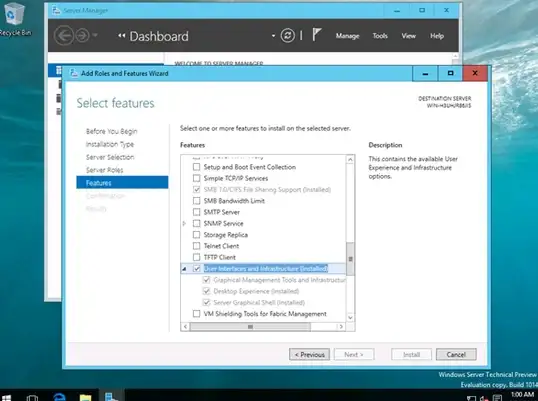Click the Install button
Image resolution: width=538 pixels, height=401 pixels.
pyautogui.click(x=411, y=354)
